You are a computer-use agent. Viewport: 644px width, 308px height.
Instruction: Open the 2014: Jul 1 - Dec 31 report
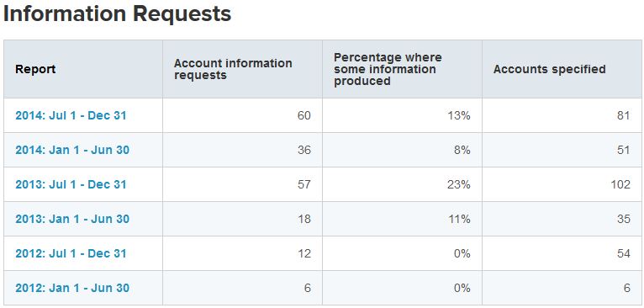(x=71, y=115)
